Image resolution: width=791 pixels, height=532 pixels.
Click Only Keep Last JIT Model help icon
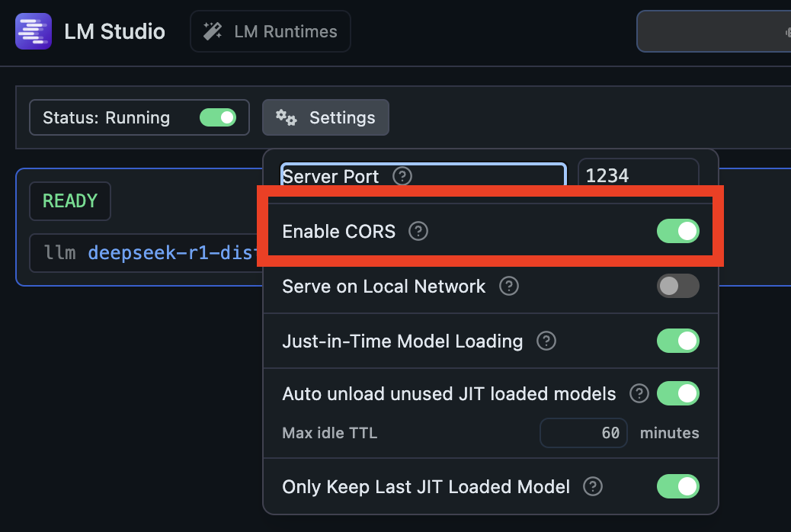(593, 486)
